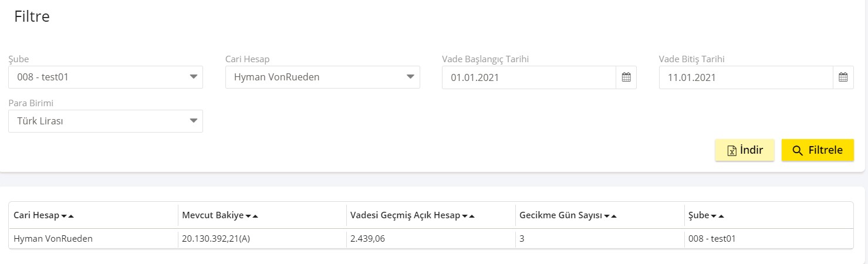Open calendar for Vade Bitiş Tarihi
The width and height of the screenshot is (868, 264).
(x=843, y=77)
